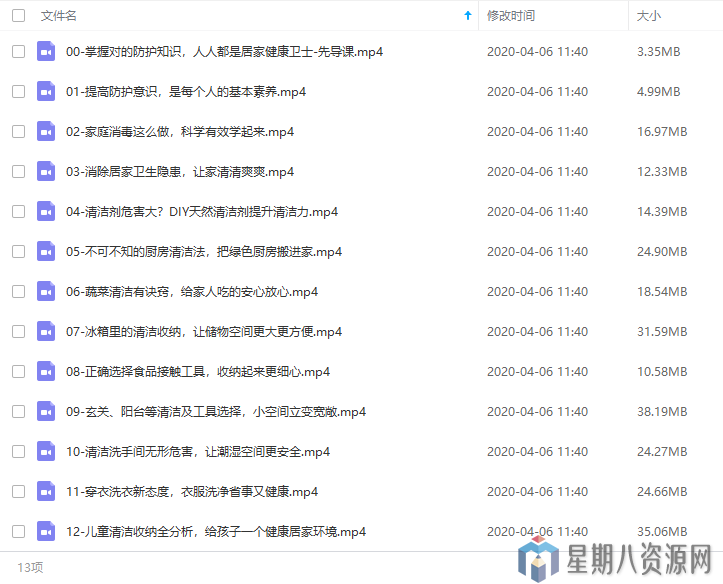Screen dimensions: 723x584
Task: Click video icon of 09-玄关、阳台 file
Action: 46,411
